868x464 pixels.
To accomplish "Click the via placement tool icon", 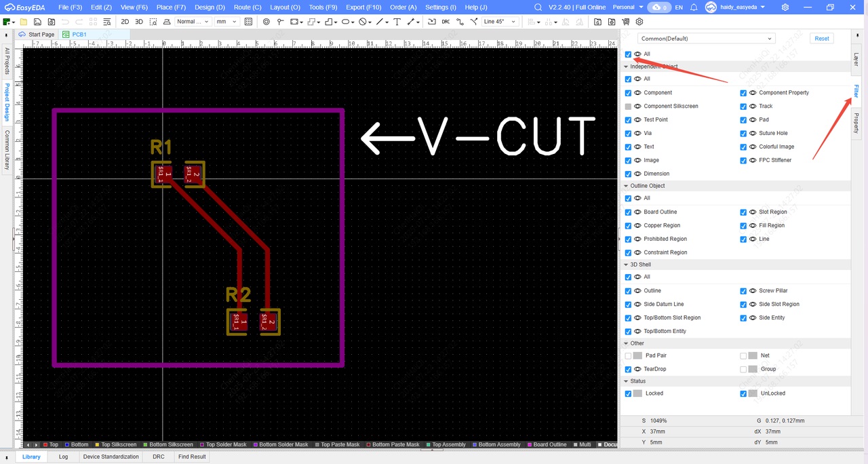I will tap(266, 22).
